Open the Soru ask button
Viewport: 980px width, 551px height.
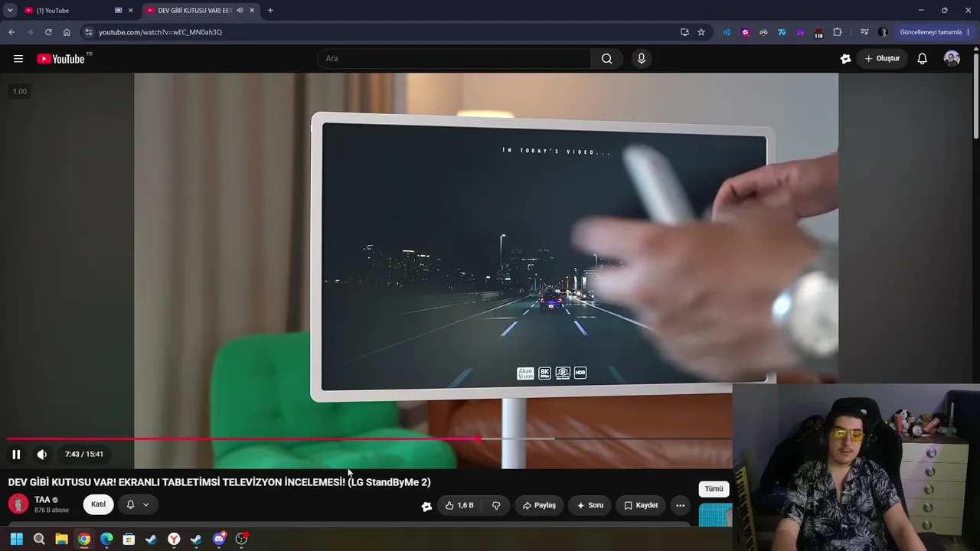(590, 505)
